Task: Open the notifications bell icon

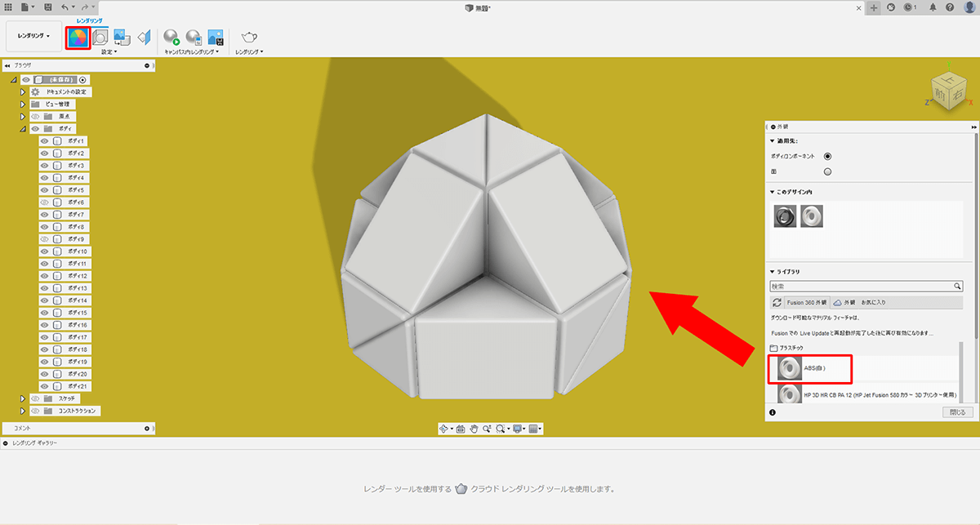Action: (932, 7)
